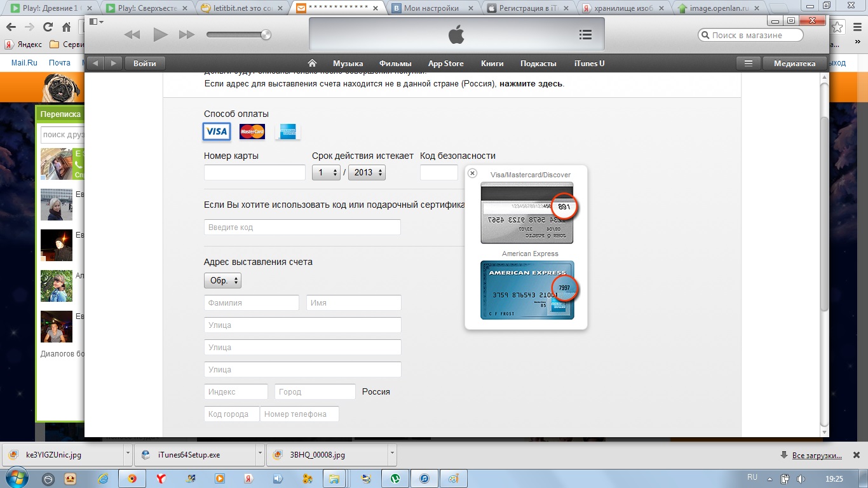Click the browser back arrow
868x488 pixels.
(x=11, y=27)
